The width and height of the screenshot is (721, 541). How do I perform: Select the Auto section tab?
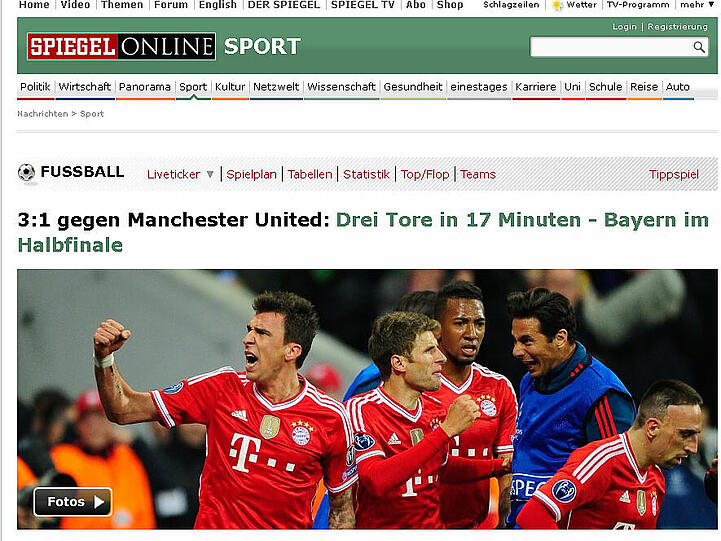[x=678, y=87]
